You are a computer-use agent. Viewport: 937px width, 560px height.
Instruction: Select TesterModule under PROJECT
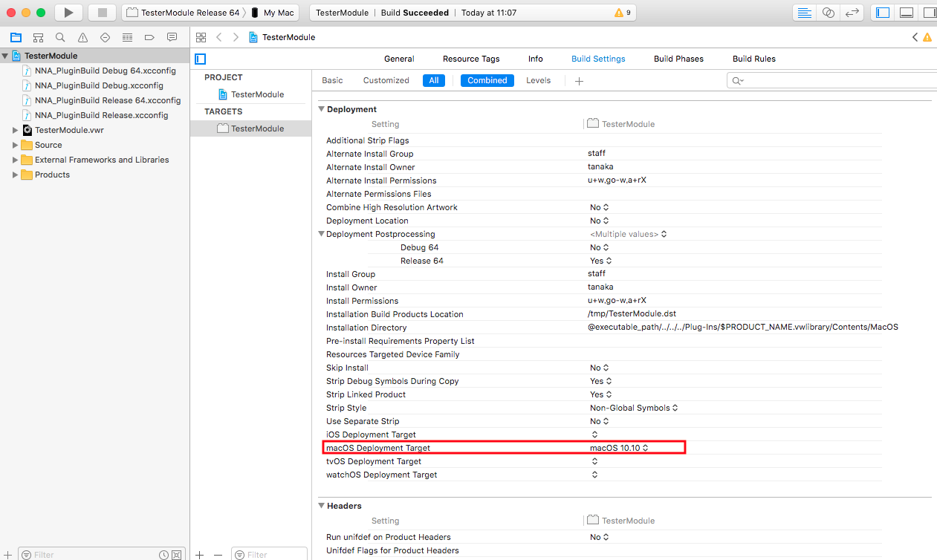pyautogui.click(x=251, y=94)
